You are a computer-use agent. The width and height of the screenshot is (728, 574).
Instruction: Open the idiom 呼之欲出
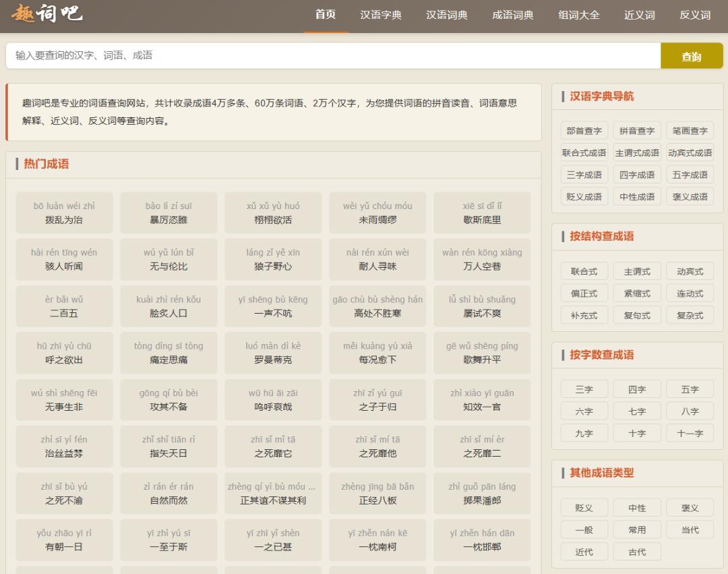click(64, 353)
